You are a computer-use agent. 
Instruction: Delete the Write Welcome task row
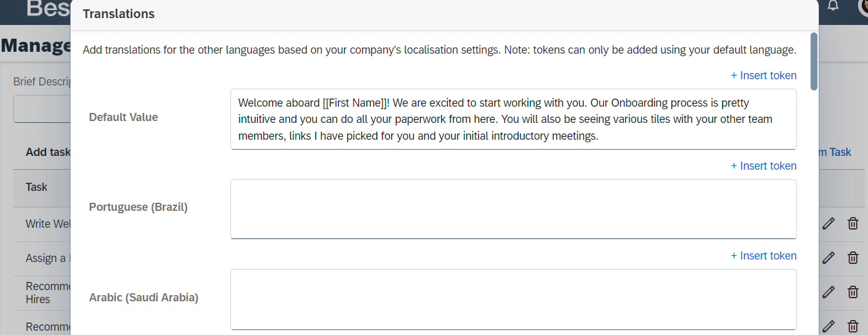[853, 223]
